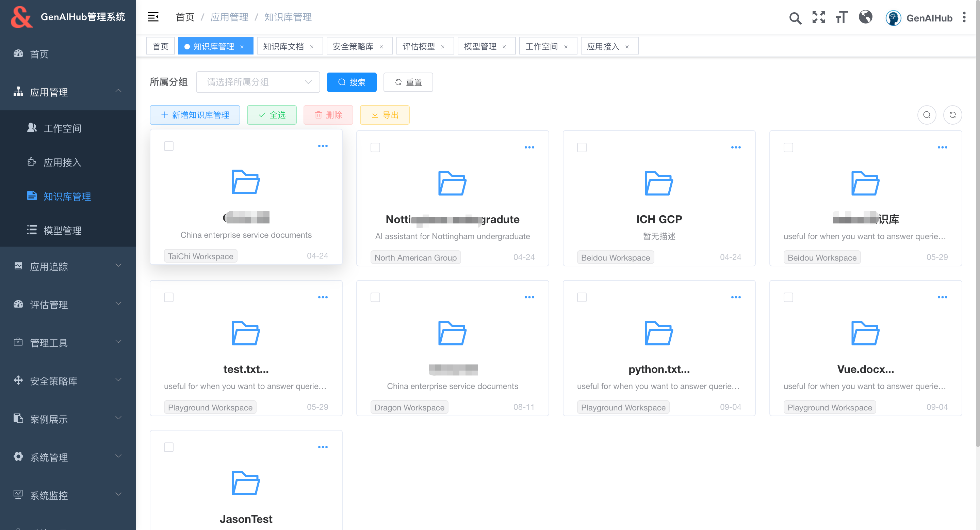This screenshot has width=980, height=530.
Task: Select the JasonTest card checkbox
Action: [168, 447]
